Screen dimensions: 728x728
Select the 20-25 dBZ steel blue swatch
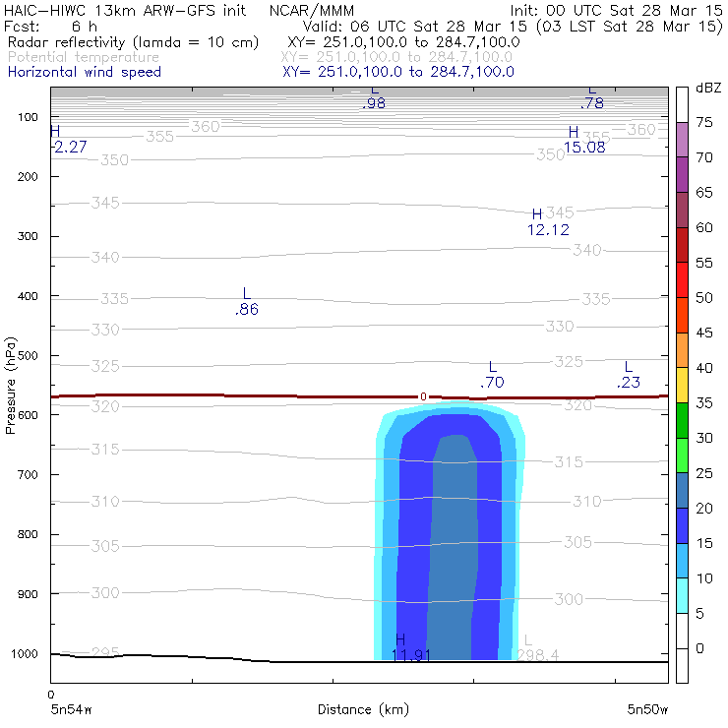(682, 490)
